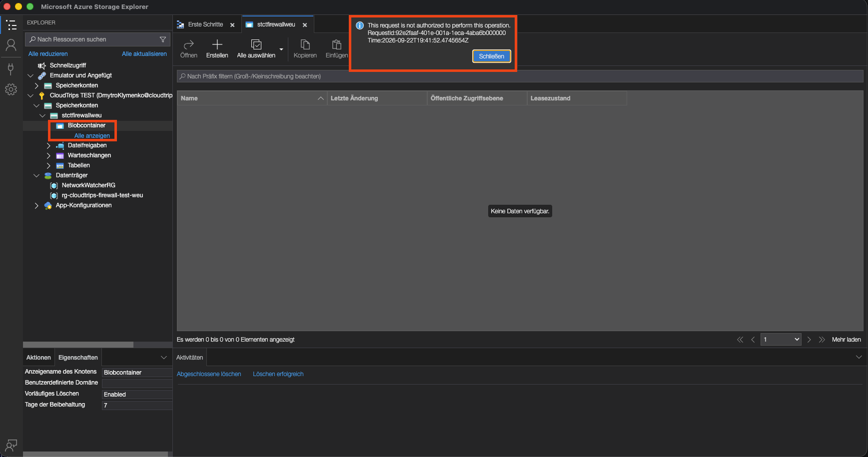
Task: Switch to the stctfirewallweu tab
Action: 276,24
